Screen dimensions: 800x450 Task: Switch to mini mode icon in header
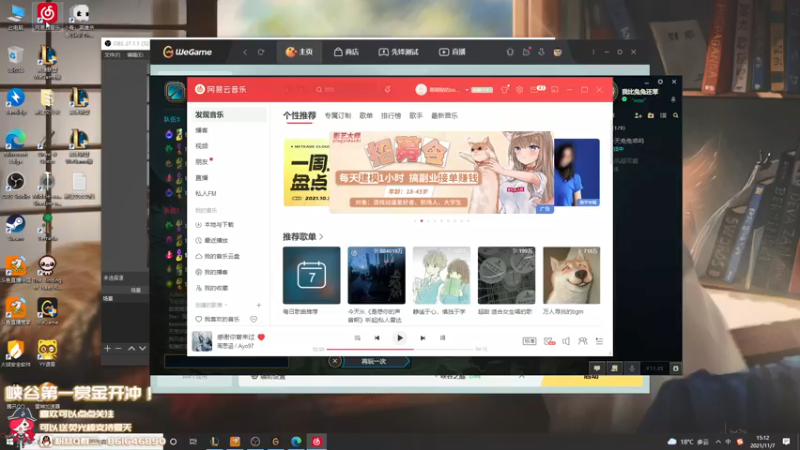click(555, 90)
